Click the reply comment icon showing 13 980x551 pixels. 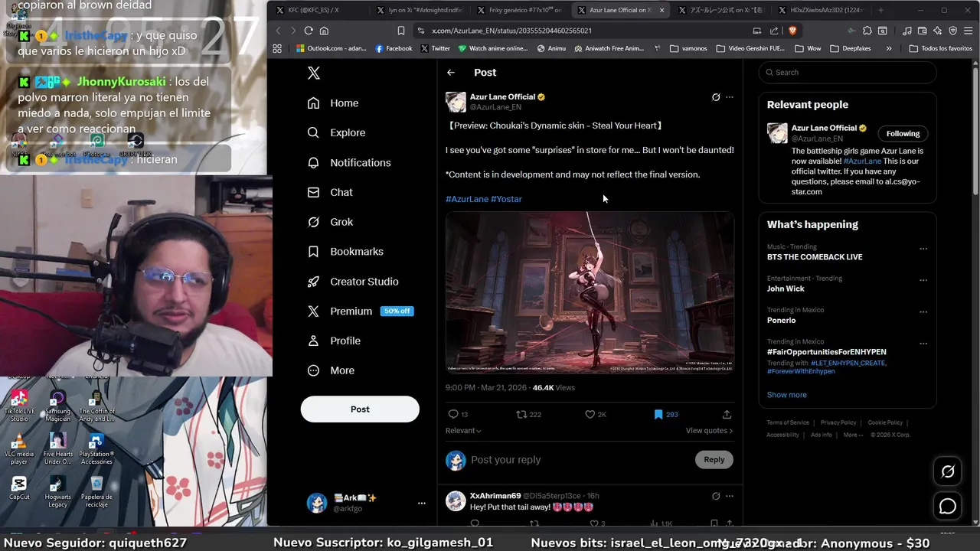tap(458, 414)
